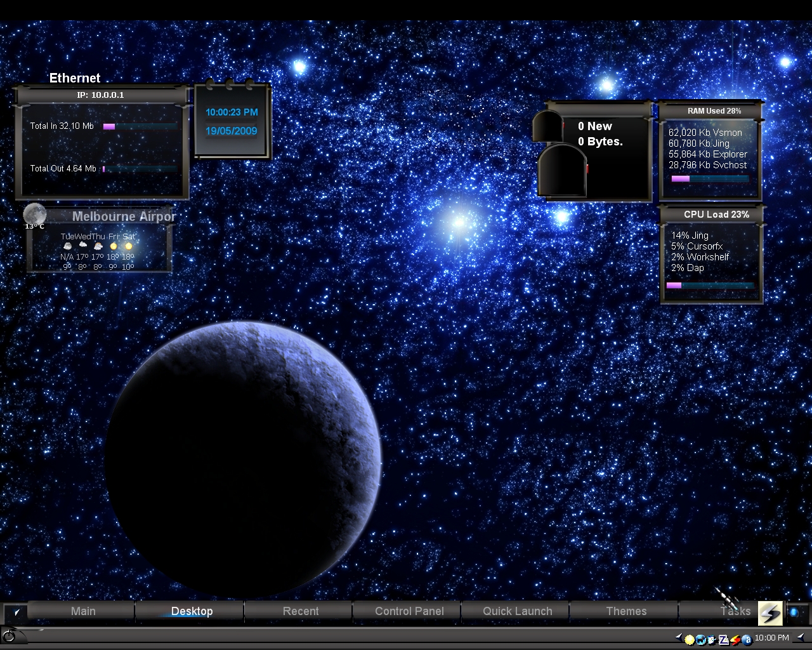Click the 13° C current temperature
812x650 pixels.
[x=35, y=227]
